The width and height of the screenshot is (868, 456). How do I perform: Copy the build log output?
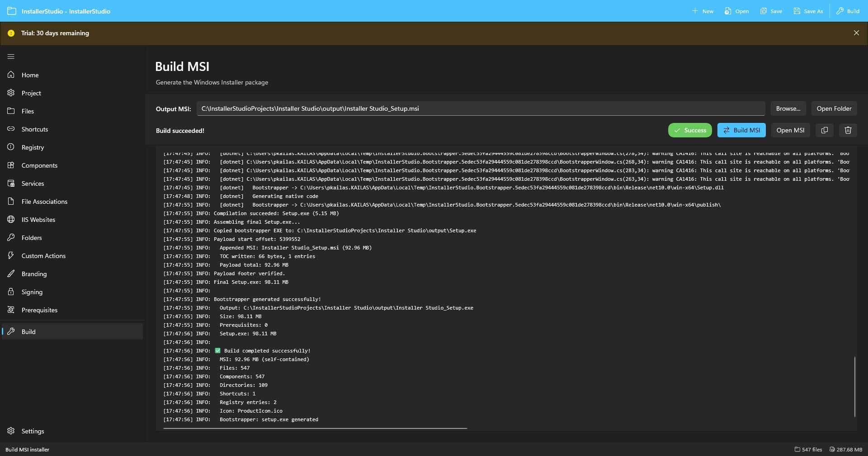824,130
